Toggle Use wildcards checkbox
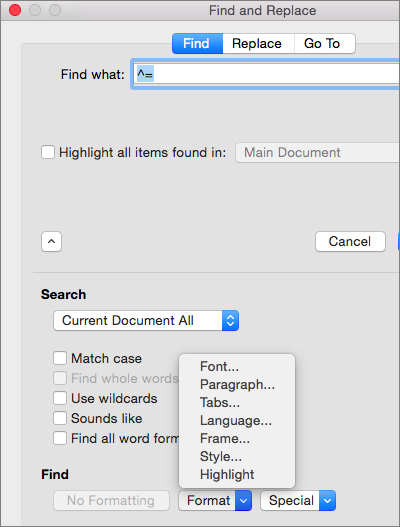 click(x=60, y=398)
